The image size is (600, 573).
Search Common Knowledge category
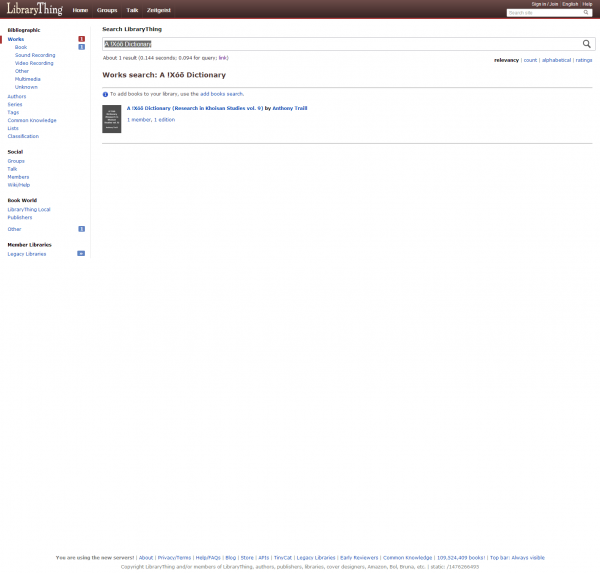(32, 121)
